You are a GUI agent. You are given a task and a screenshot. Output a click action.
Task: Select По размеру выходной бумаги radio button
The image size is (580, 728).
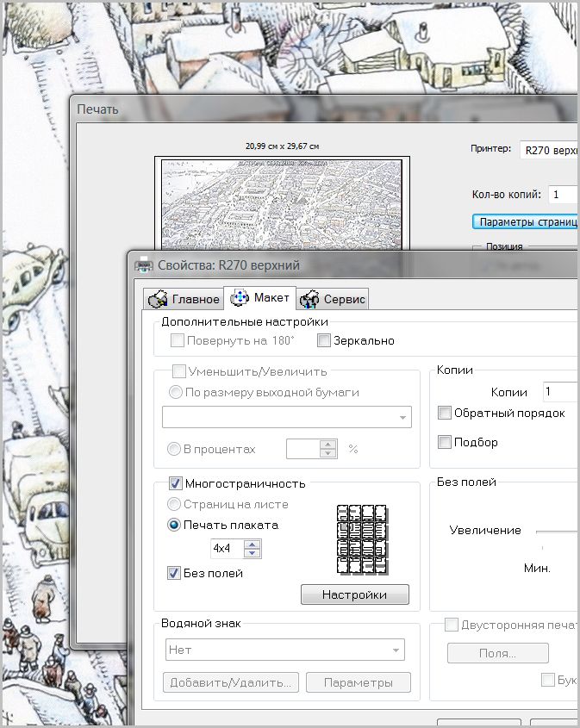tap(175, 392)
